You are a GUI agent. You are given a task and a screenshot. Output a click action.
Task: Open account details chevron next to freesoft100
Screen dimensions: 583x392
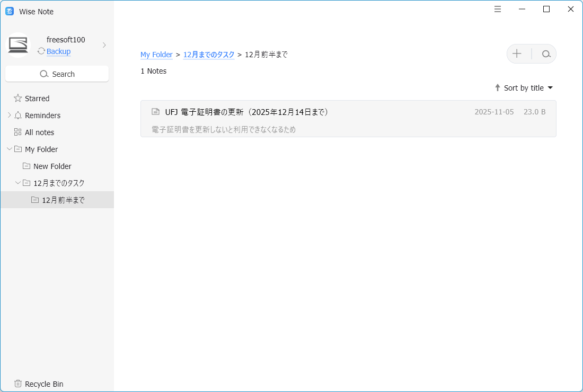click(x=104, y=45)
